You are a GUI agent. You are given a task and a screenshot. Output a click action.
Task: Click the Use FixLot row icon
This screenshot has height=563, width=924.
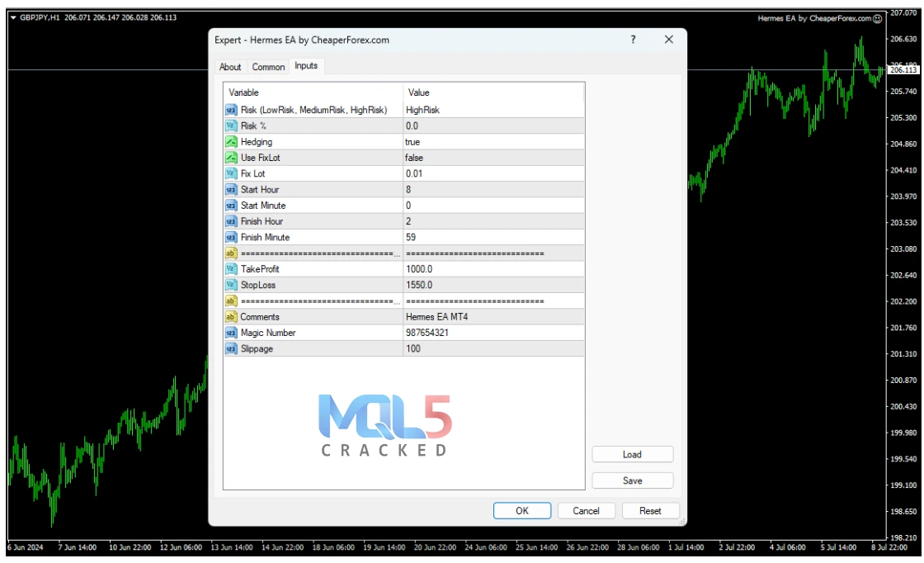click(231, 158)
